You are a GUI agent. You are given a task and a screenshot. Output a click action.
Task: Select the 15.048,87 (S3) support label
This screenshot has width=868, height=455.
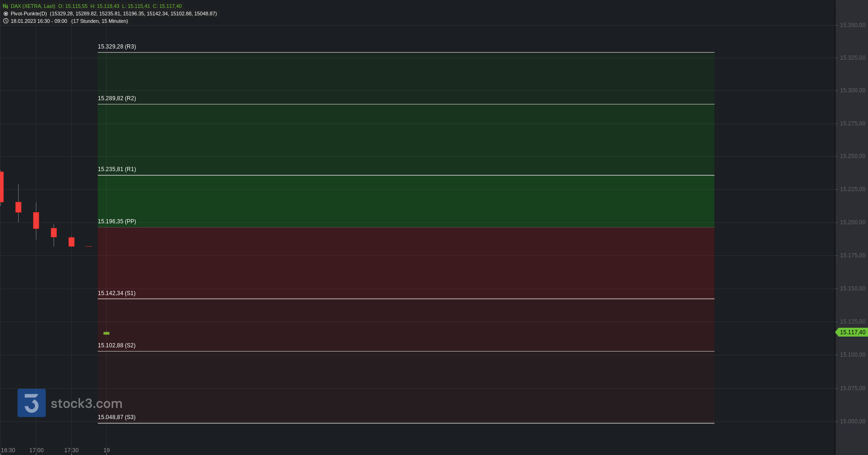116,417
